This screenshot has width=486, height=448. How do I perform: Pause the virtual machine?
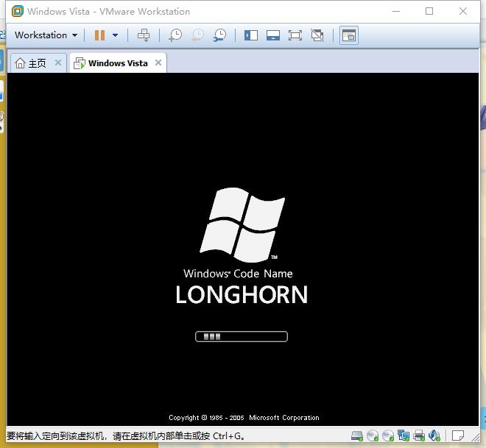click(99, 35)
